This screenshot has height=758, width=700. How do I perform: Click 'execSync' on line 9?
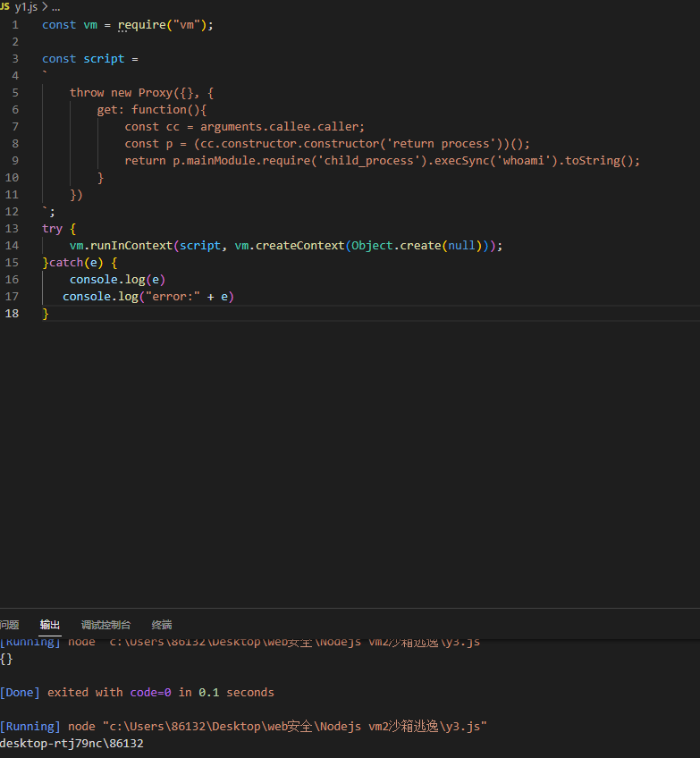[461, 161]
